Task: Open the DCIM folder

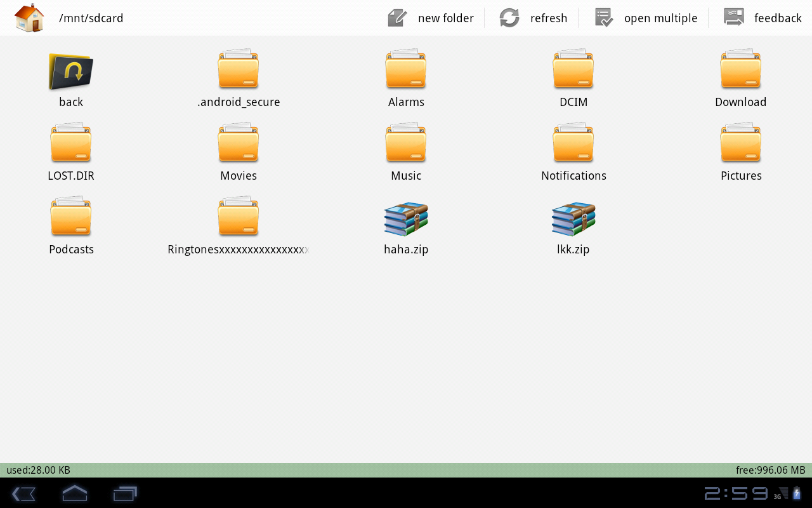Action: click(573, 69)
